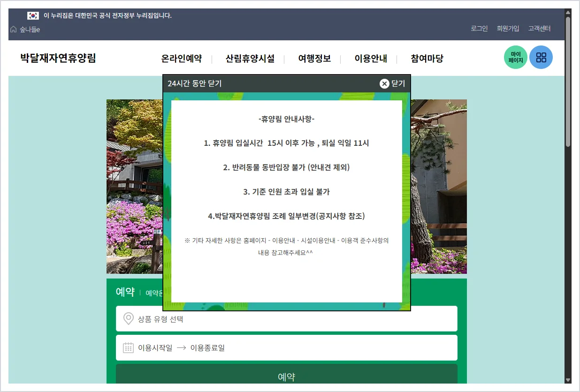Click the 기준 인원 초과 입실 불가 line
Image resolution: width=580 pixels, height=392 pixels.
pos(287,192)
